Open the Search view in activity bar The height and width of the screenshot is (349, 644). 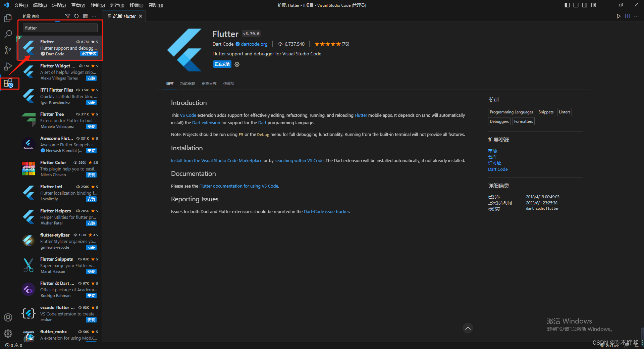click(8, 34)
